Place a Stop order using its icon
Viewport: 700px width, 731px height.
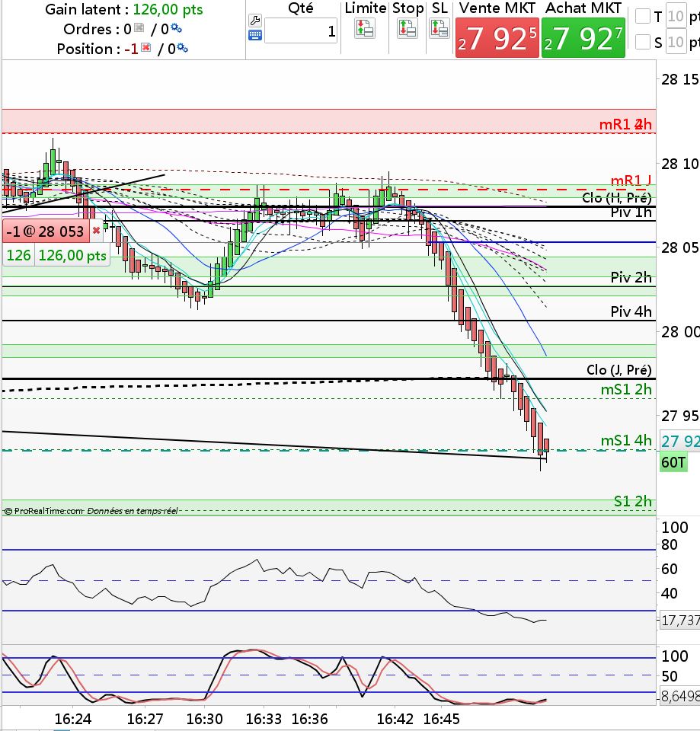[x=408, y=28]
